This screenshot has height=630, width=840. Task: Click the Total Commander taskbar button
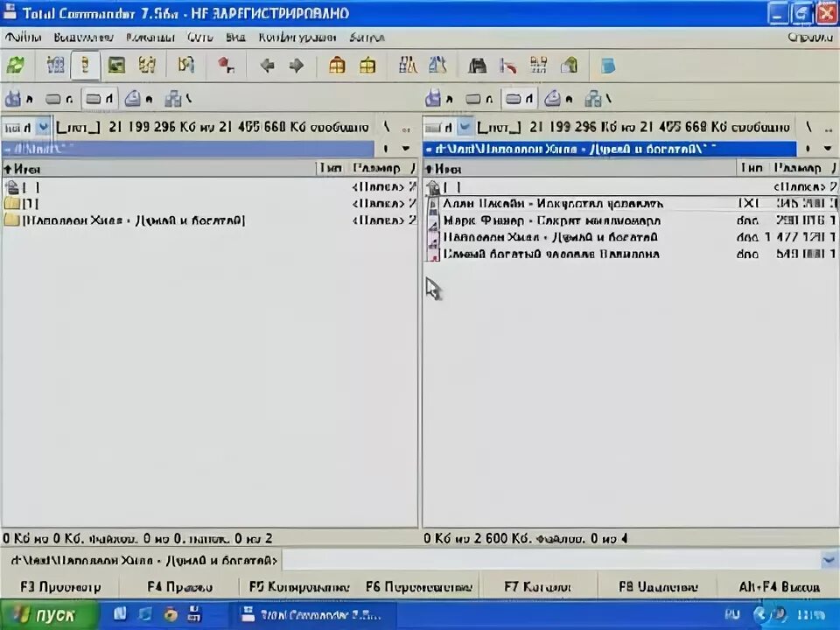tap(313, 615)
